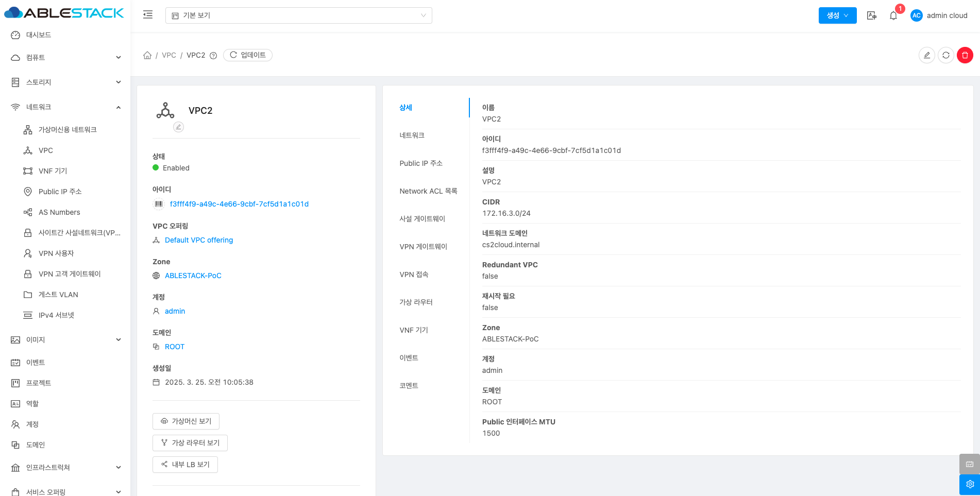The width and height of the screenshot is (980, 496).
Task: Click the small edit icon under VPC2 logo
Action: 178,127
